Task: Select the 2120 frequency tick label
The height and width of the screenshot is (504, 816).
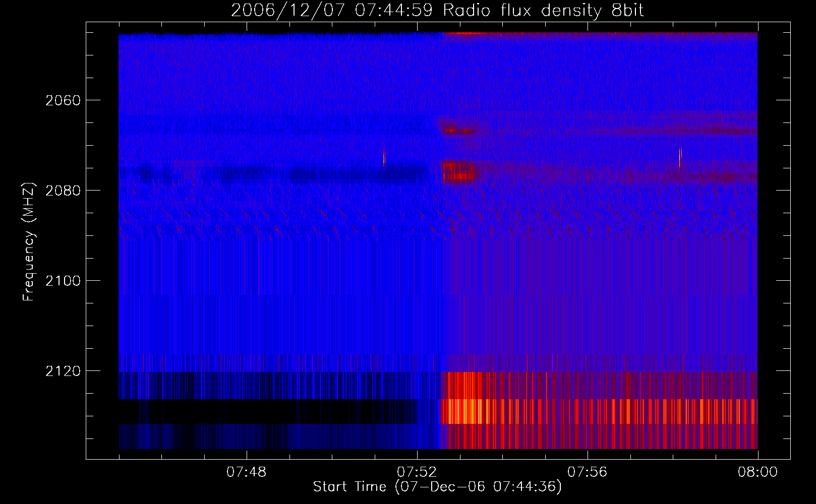Action: 63,371
